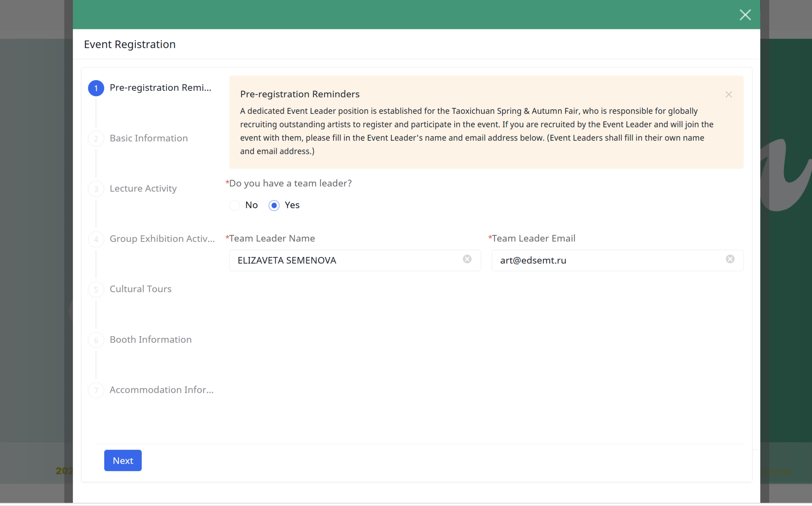
Task: Click the step 5 circle icon
Action: pyautogui.click(x=96, y=289)
